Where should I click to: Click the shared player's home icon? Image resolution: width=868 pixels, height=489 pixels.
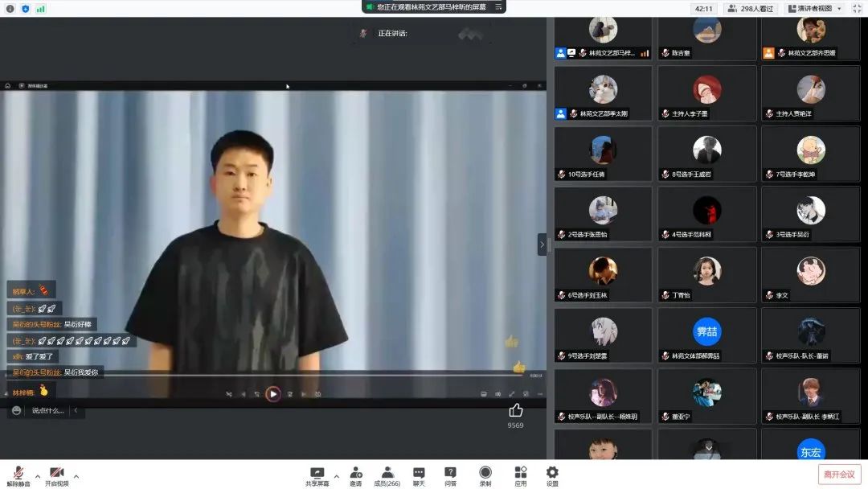click(x=8, y=86)
